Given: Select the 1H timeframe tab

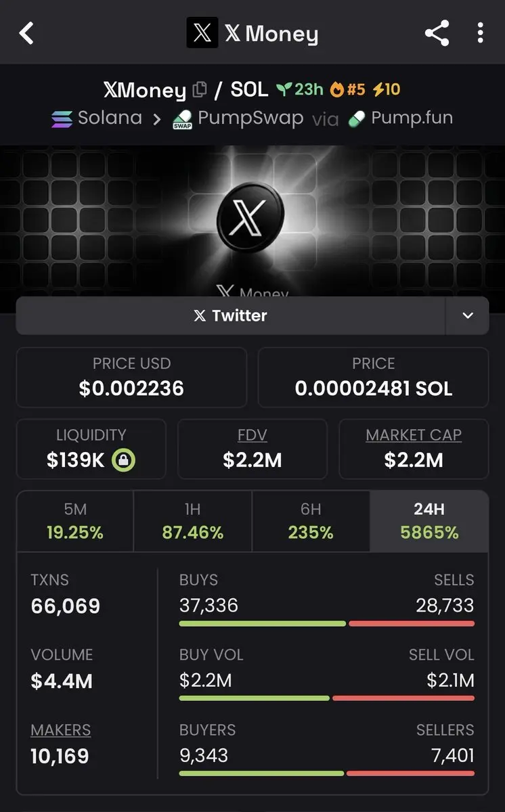Looking at the screenshot, I should [193, 521].
